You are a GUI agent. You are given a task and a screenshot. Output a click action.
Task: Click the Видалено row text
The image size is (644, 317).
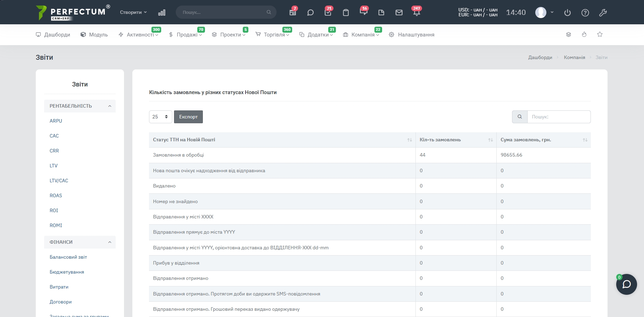(164, 186)
